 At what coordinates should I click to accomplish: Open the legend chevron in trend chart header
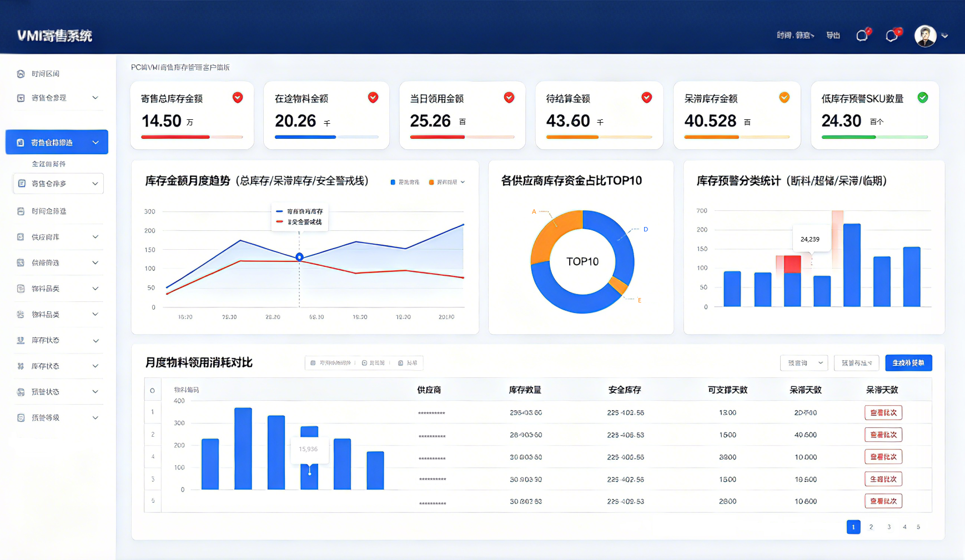click(463, 182)
